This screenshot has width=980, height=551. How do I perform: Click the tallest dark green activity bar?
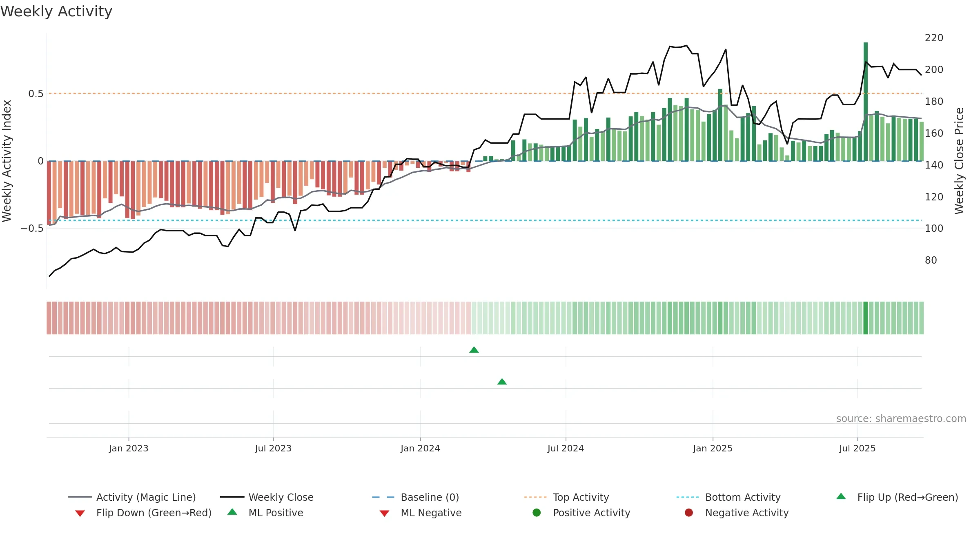[866, 102]
